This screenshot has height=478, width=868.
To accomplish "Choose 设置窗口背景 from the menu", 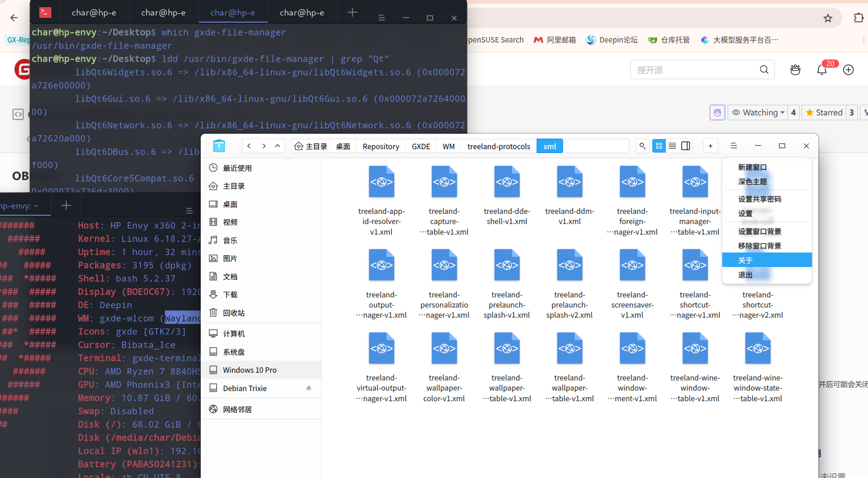I will pyautogui.click(x=767, y=231).
